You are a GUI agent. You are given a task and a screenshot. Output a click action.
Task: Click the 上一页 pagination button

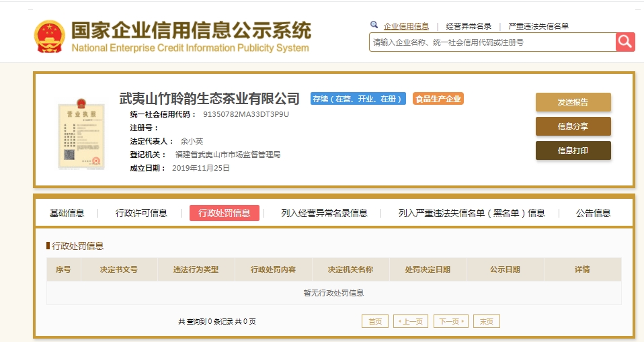[x=411, y=321]
